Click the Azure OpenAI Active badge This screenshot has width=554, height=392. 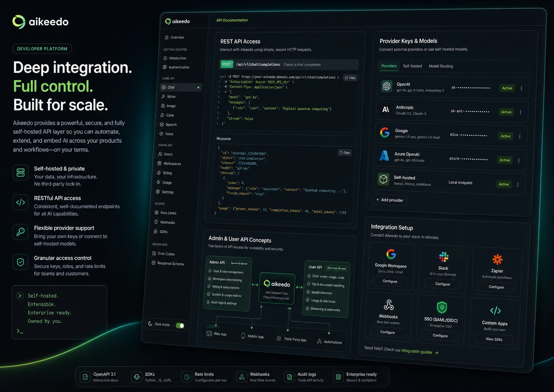pyautogui.click(x=505, y=160)
